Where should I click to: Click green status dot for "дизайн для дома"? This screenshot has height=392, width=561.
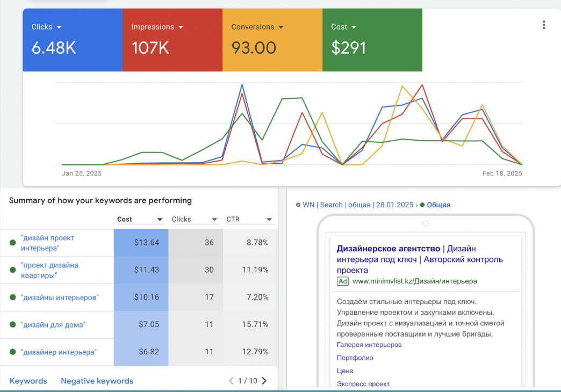[13, 325]
